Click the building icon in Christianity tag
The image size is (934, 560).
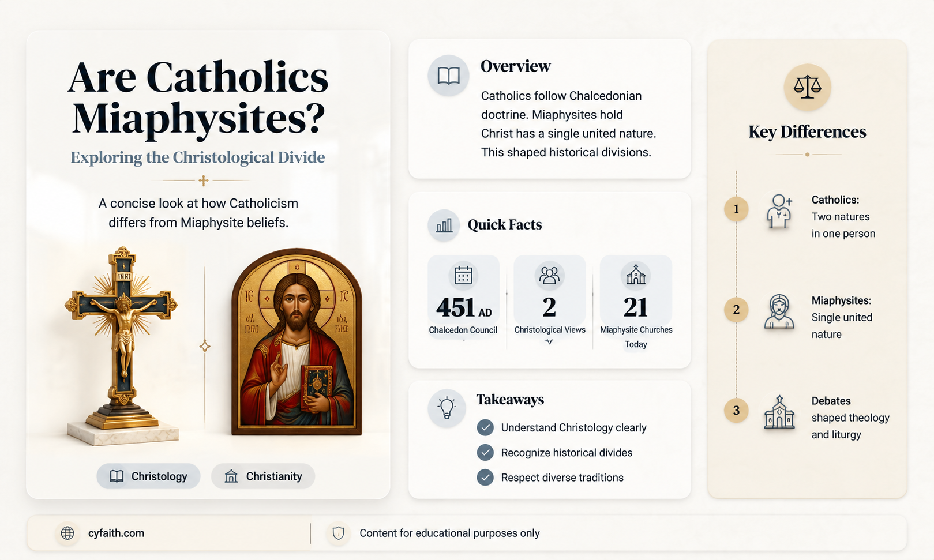(x=231, y=476)
